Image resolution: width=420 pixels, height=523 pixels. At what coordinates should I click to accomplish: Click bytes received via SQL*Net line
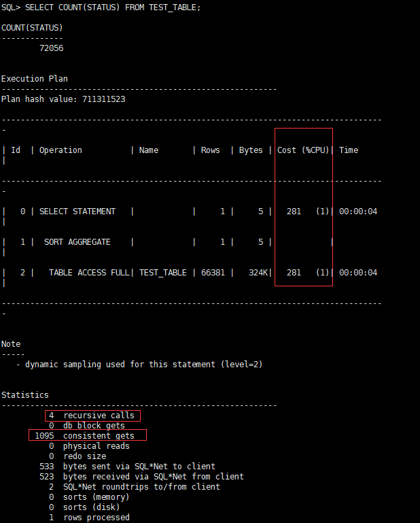(x=141, y=477)
